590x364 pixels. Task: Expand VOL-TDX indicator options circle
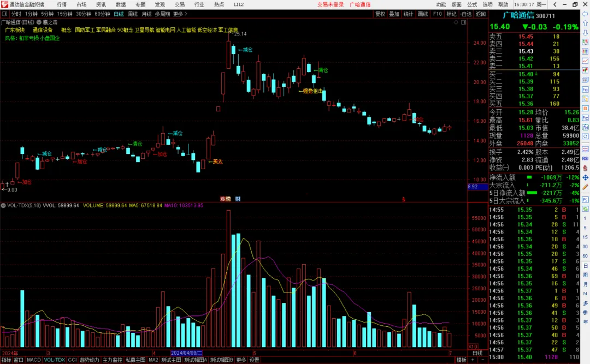[x=3, y=206]
